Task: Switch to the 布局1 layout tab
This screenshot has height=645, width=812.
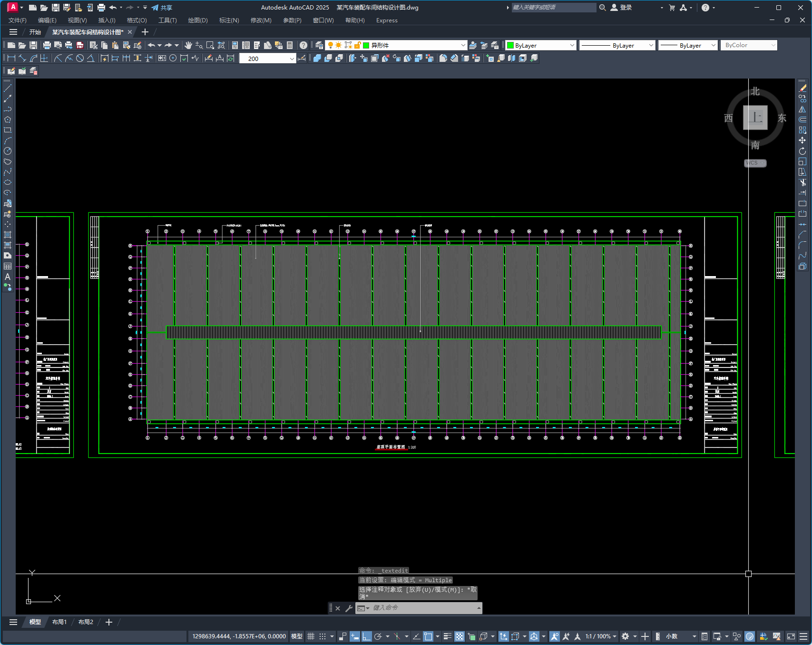Action: tap(59, 622)
